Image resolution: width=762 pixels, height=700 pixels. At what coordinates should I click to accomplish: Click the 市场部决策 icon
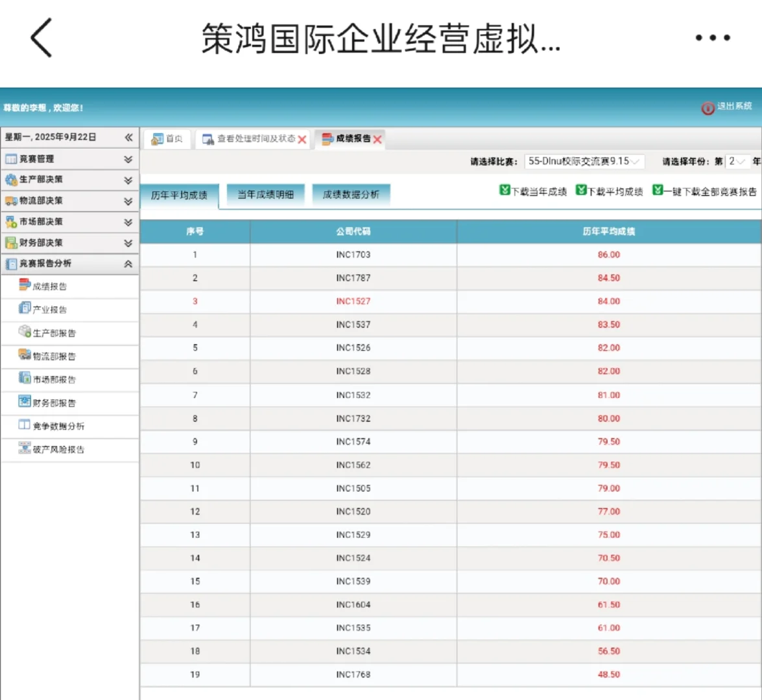tap(10, 222)
